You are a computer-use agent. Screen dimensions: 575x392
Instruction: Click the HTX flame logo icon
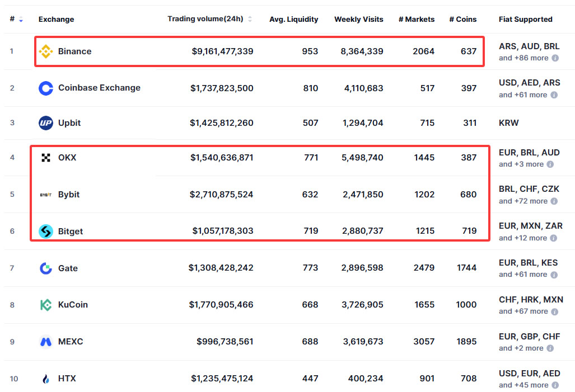click(x=46, y=379)
